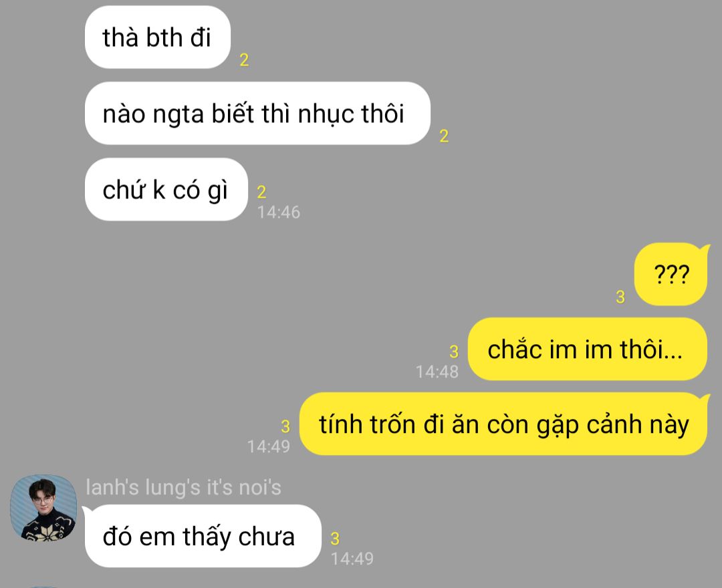Select the 'nào ngta biết thì nhục thôi' message
The height and width of the screenshot is (588, 722).
pyautogui.click(x=257, y=113)
